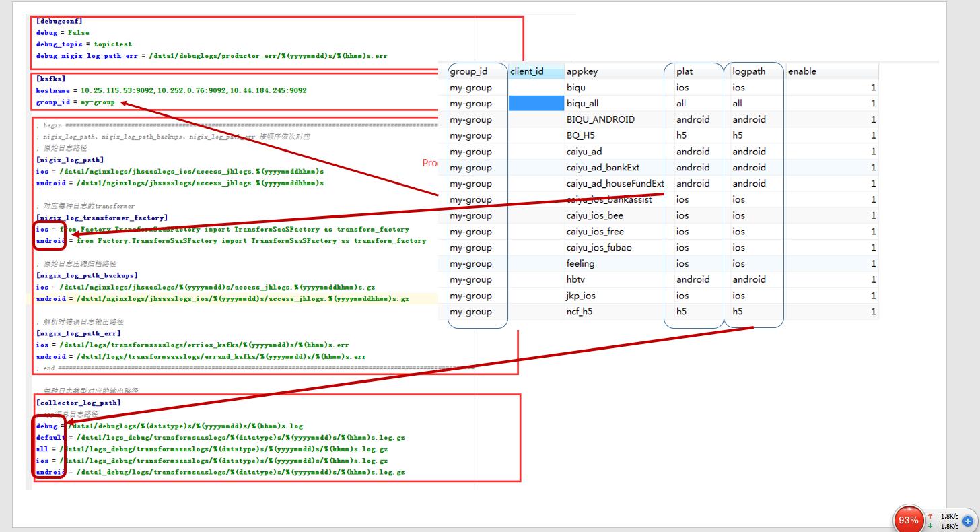Click the android errand_kafka error path line

pos(201,356)
